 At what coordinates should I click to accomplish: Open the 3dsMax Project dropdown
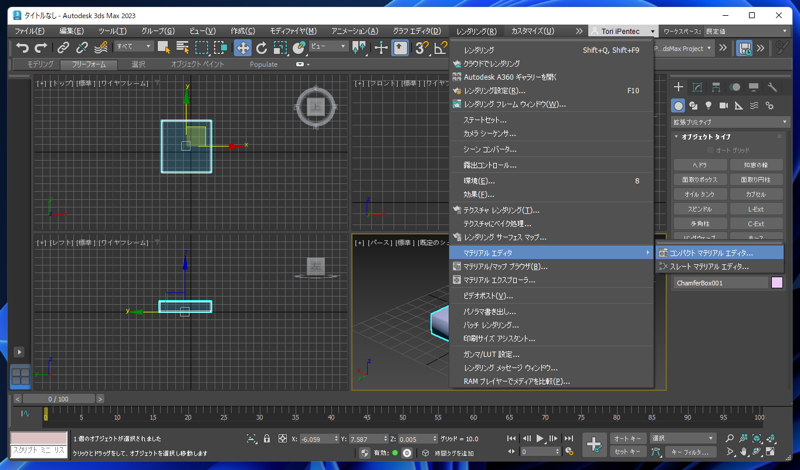coord(683,48)
